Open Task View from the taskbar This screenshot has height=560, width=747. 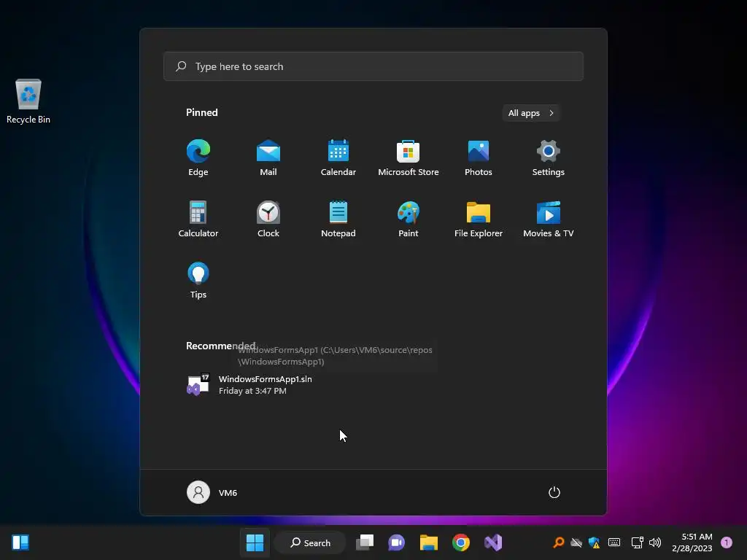coord(365,542)
